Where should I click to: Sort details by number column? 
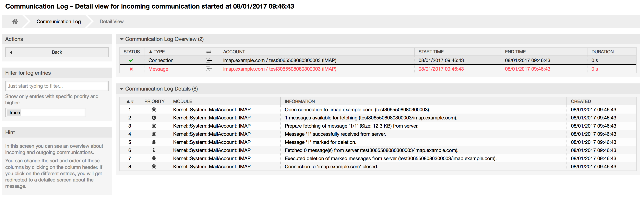pos(130,101)
